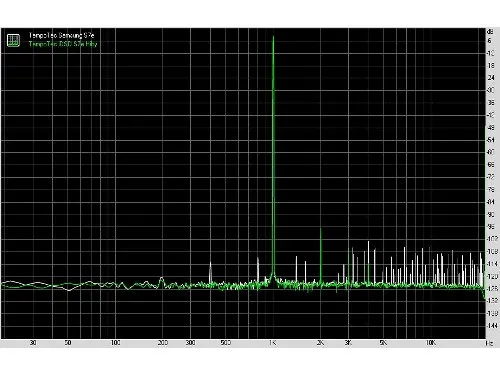Image resolution: width=500 pixels, height=375 pixels.
Task: Click the 10K label on frequency axis
Action: (x=431, y=343)
